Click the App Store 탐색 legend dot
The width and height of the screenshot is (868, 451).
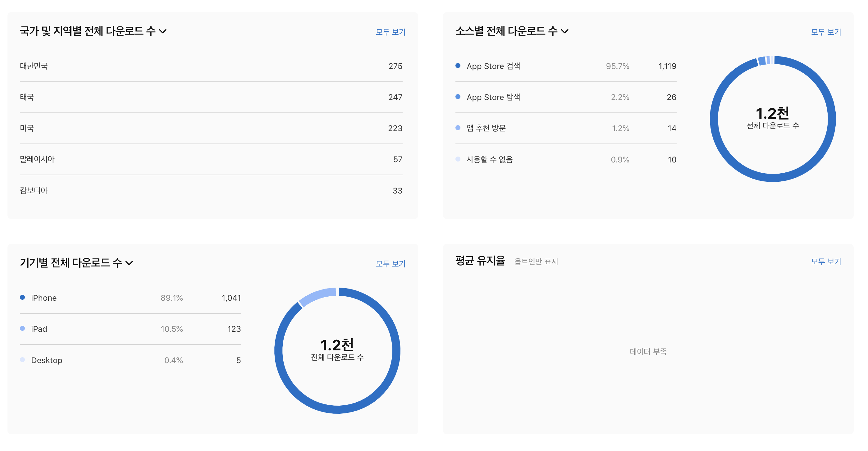click(x=458, y=97)
